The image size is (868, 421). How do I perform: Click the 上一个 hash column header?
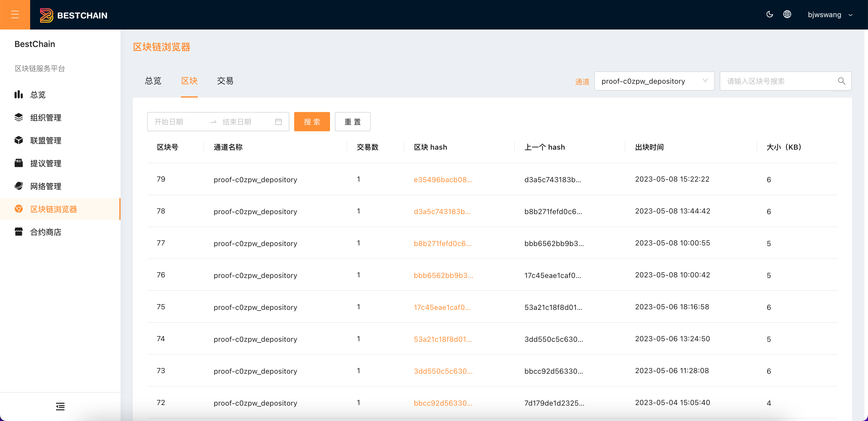point(545,147)
